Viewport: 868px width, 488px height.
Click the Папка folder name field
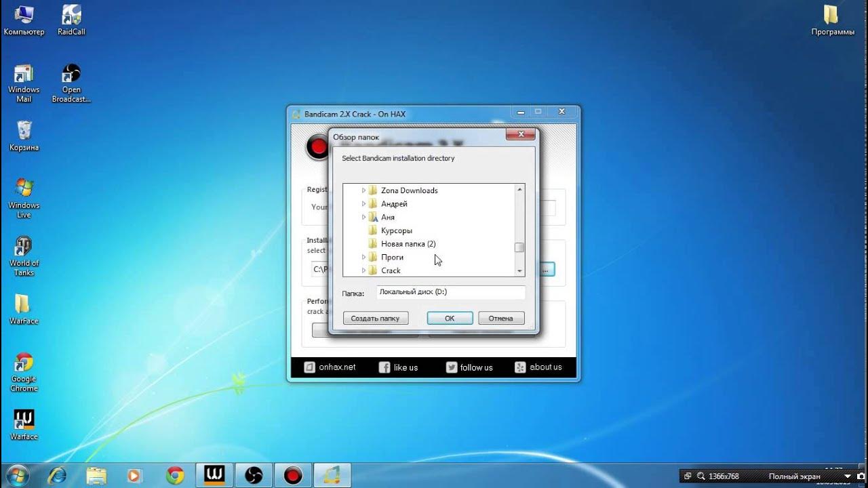(451, 292)
